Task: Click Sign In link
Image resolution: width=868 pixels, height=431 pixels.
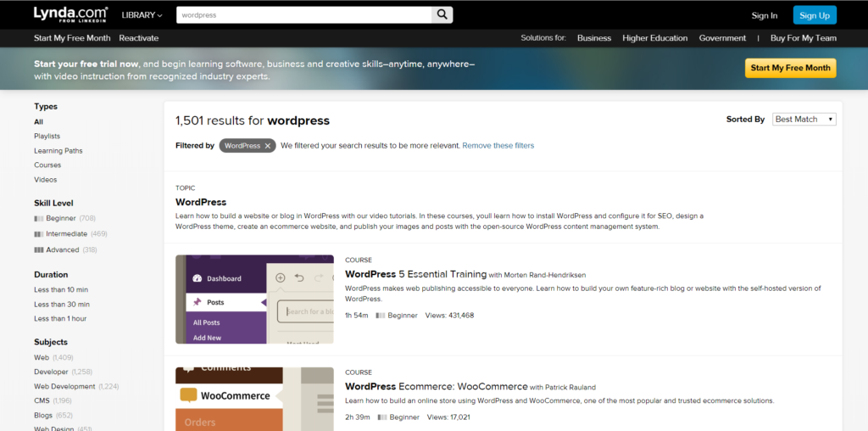Action: (x=765, y=15)
